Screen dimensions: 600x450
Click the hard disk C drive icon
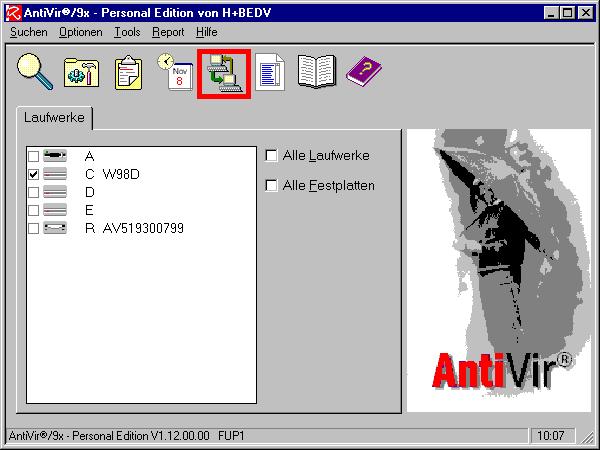pyautogui.click(x=55, y=174)
